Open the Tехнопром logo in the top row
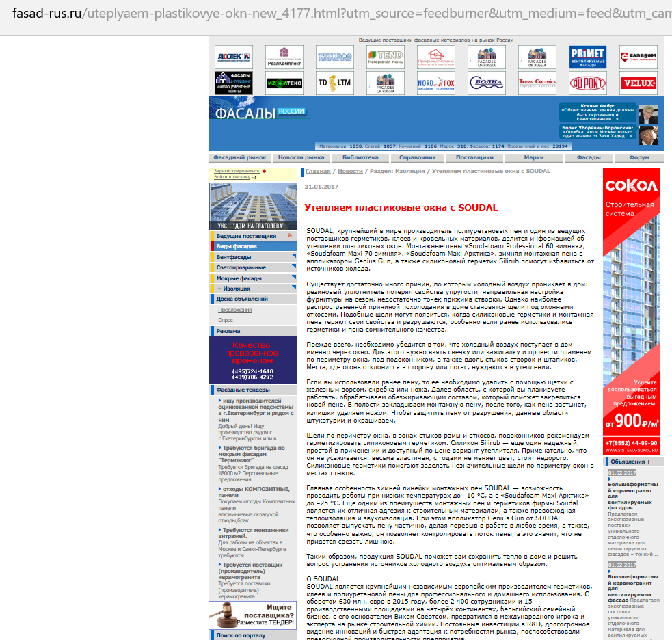Screen dimensions: 672x640 tap(335, 57)
